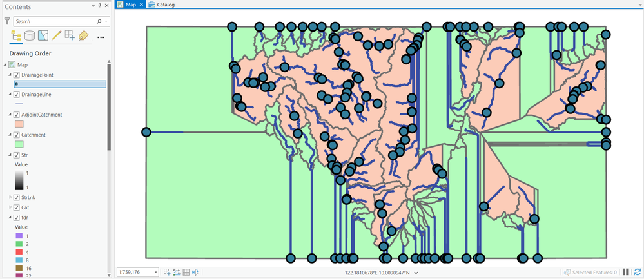Screen dimensions: 644x279
Task: Collapse the Str layer legend
Action: 10,155
